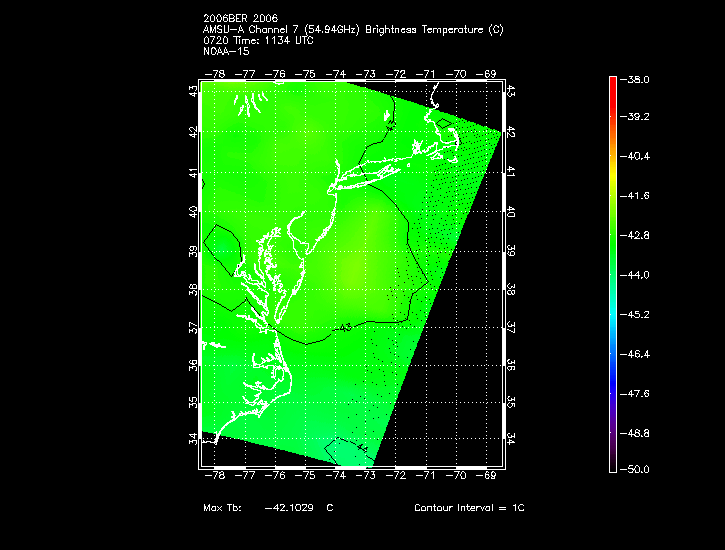This screenshot has width=725, height=550.
Task: Select the -42.8 color bar label
Action: (x=634, y=235)
